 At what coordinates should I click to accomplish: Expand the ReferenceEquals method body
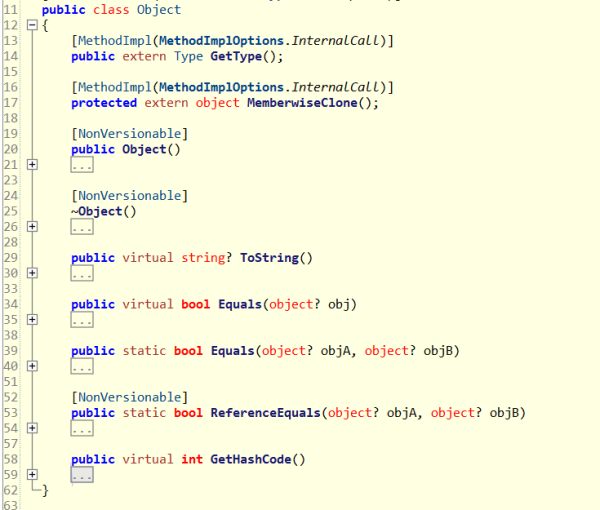pos(32,428)
